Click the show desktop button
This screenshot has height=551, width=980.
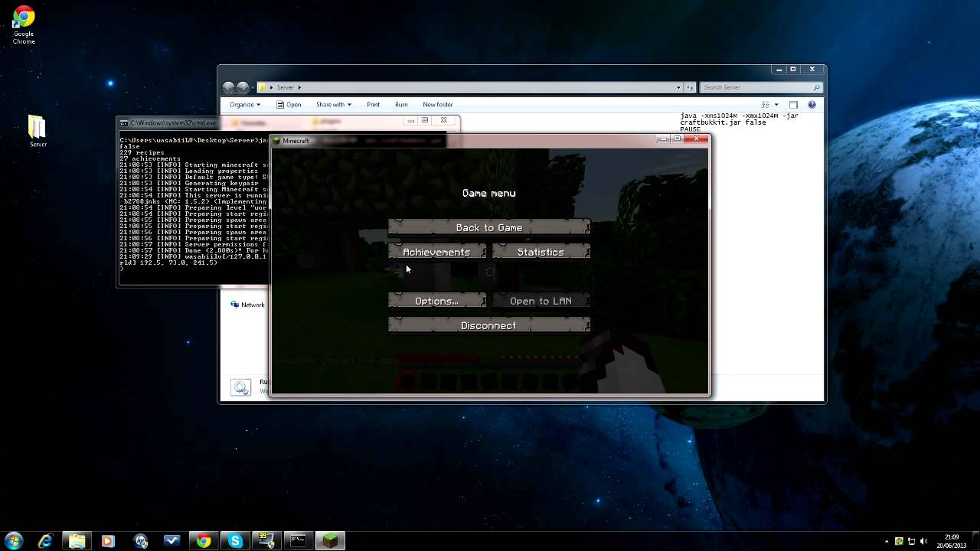pos(975,541)
